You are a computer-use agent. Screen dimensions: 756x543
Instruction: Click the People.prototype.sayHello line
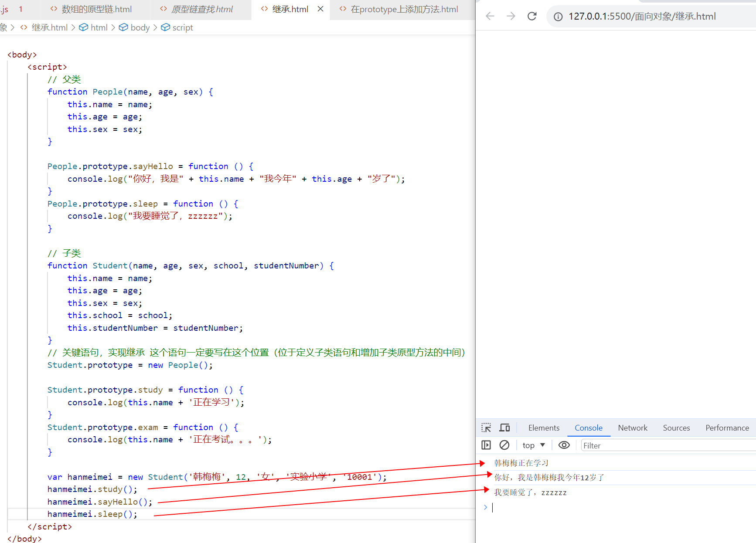coord(150,166)
